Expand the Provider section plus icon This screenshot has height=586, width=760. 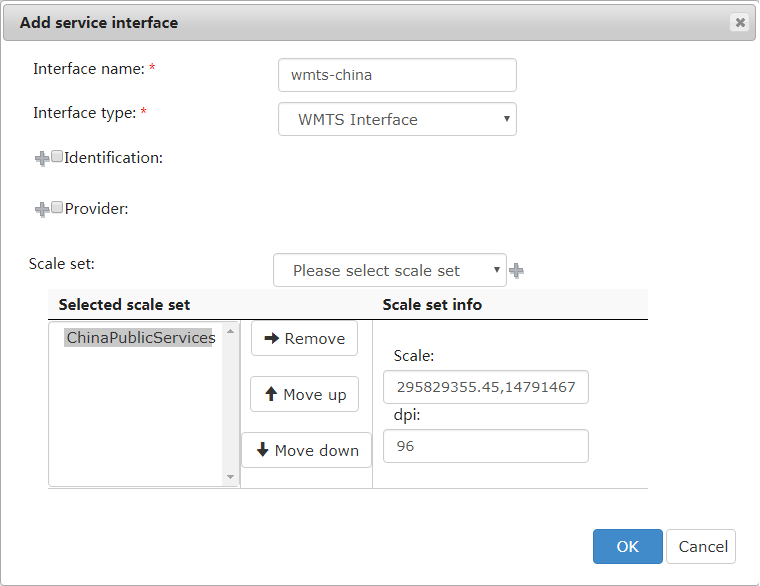pyautogui.click(x=41, y=209)
